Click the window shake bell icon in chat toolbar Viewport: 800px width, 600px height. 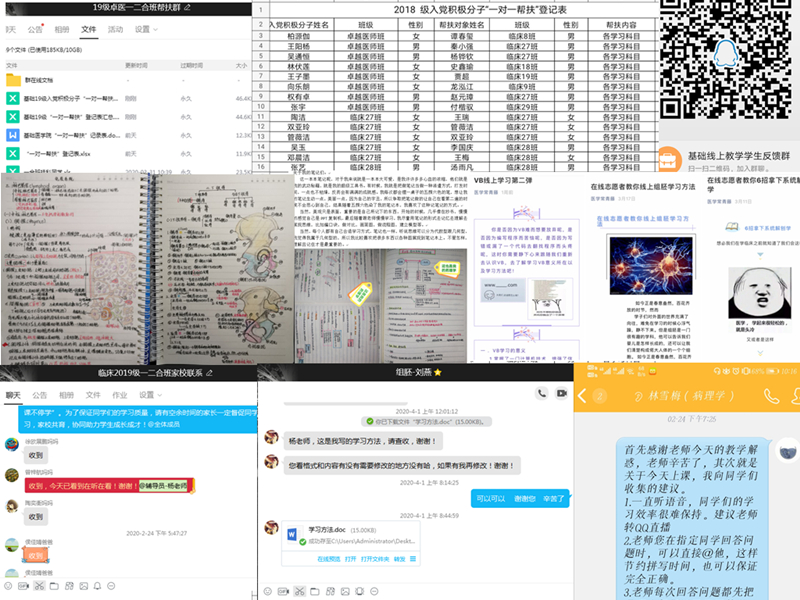click(x=359, y=591)
